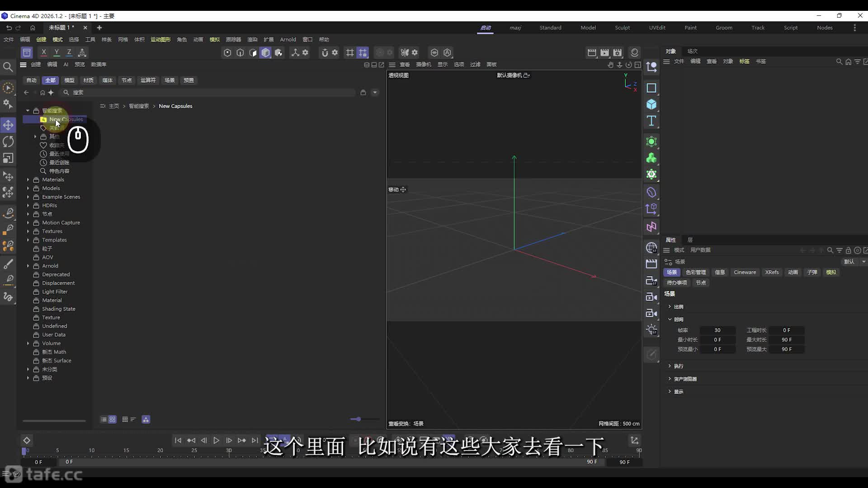
Task: Switch to the Sculpt layout tab
Action: (x=622, y=28)
